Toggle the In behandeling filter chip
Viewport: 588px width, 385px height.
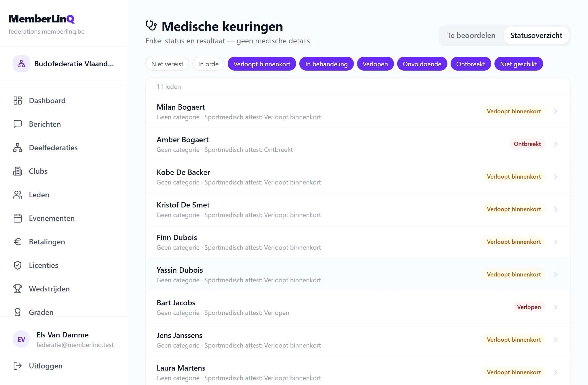(326, 64)
